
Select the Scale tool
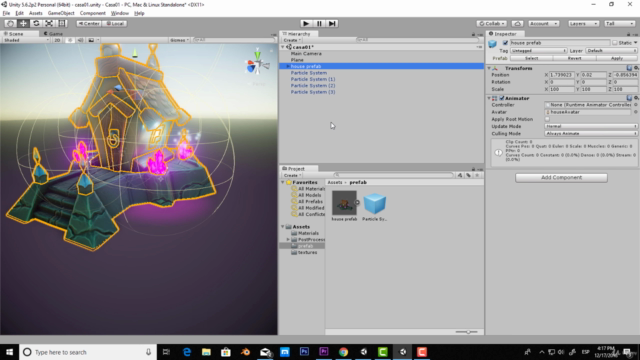pos(49,24)
